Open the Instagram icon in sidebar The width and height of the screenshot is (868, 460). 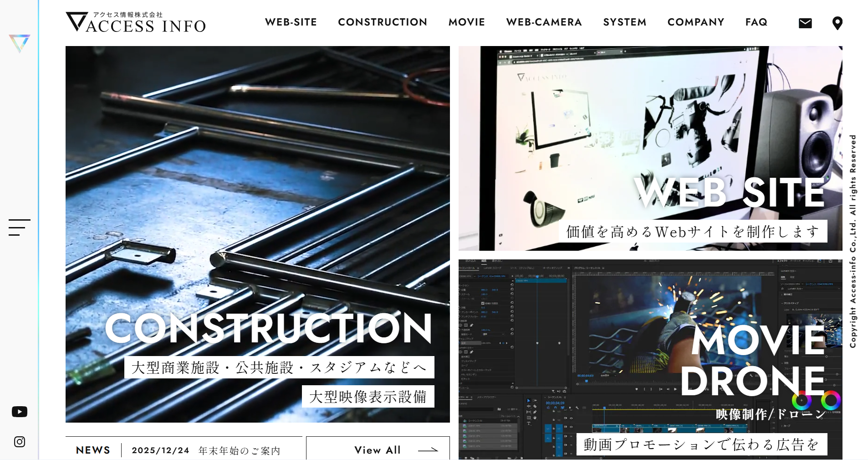tap(20, 442)
